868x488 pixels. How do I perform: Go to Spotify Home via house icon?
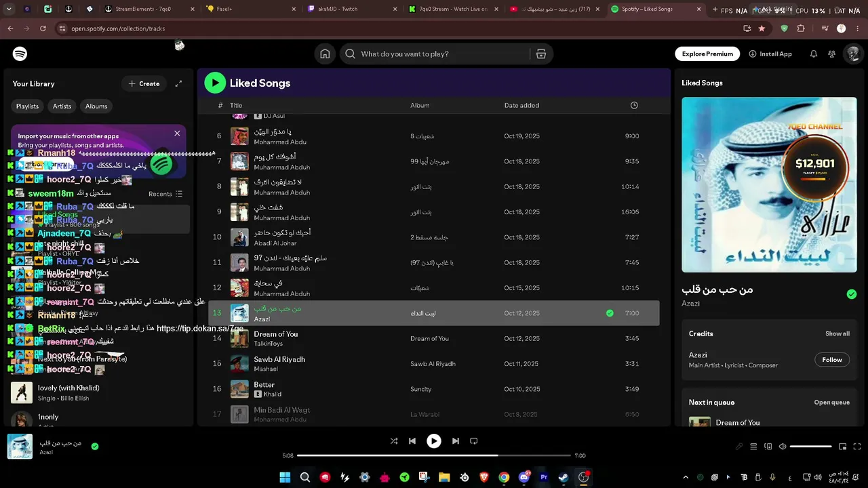(x=325, y=54)
